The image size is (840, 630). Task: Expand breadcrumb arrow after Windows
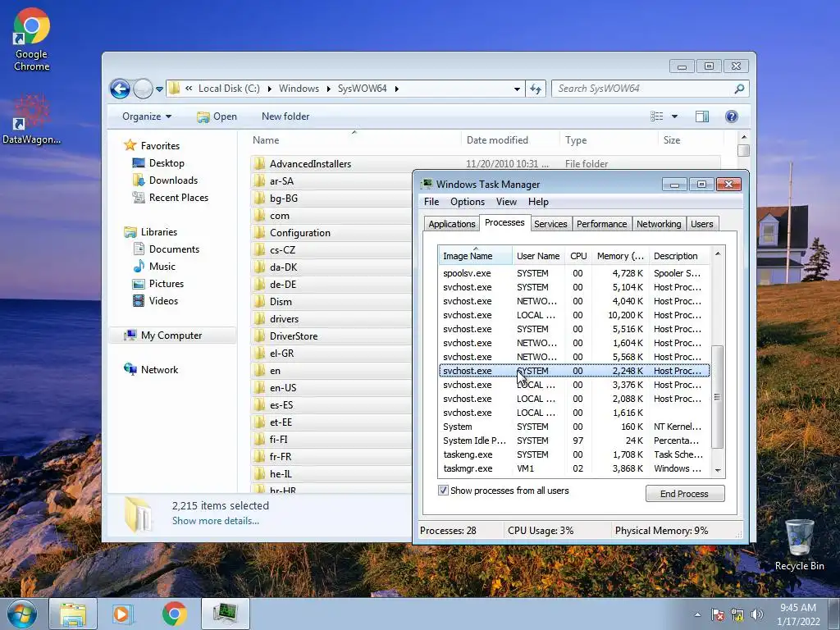click(x=328, y=89)
